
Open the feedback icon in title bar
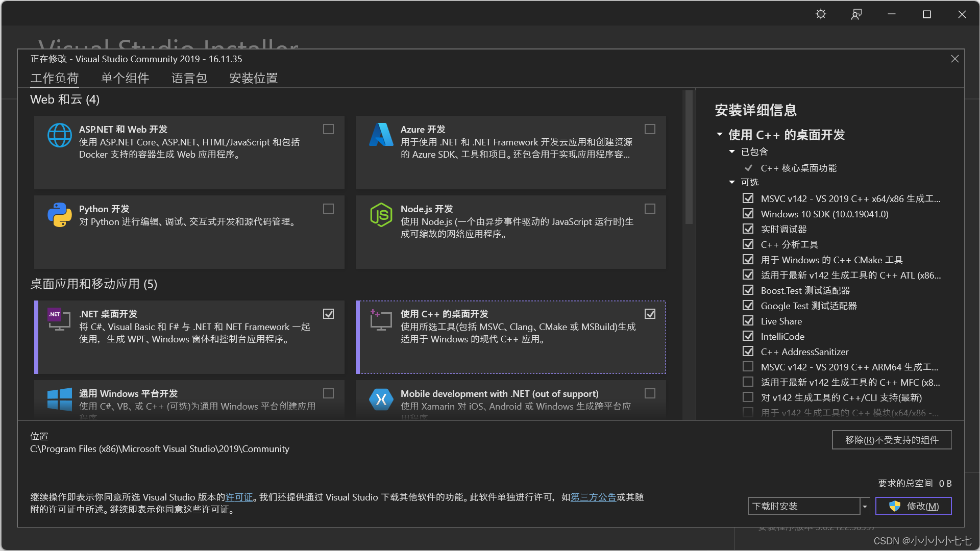pos(856,14)
